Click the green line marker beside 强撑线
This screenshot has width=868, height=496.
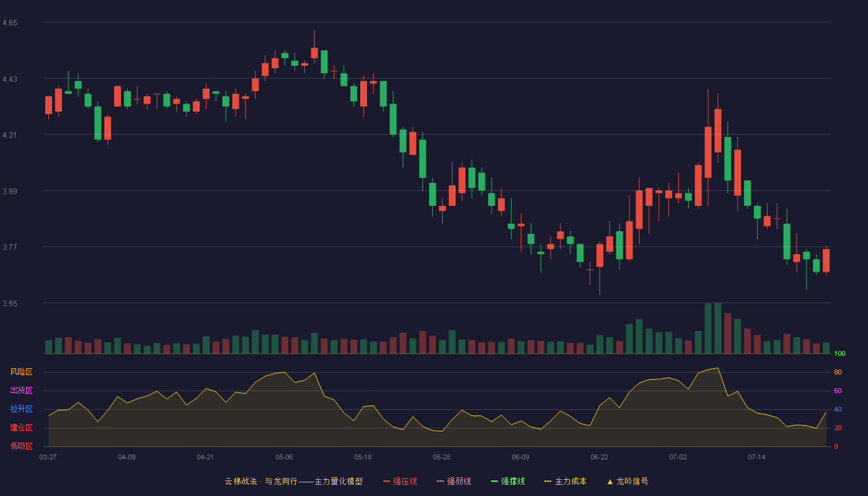pyautogui.click(x=494, y=481)
